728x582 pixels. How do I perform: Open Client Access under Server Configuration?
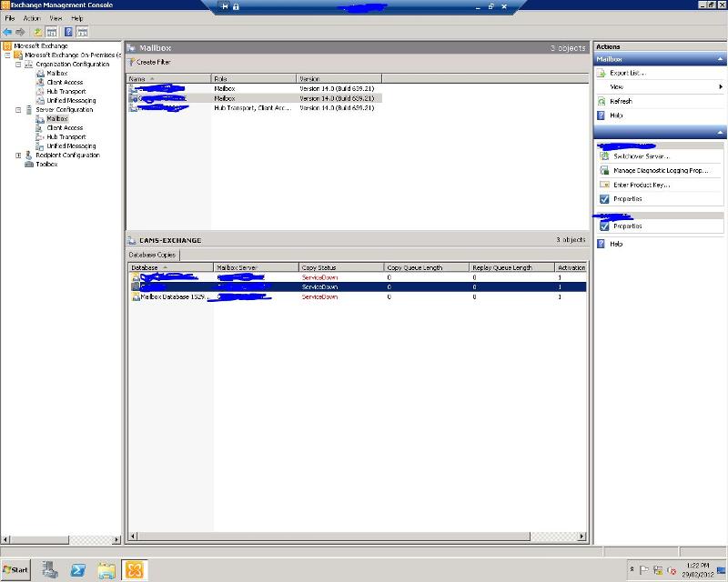tap(65, 127)
